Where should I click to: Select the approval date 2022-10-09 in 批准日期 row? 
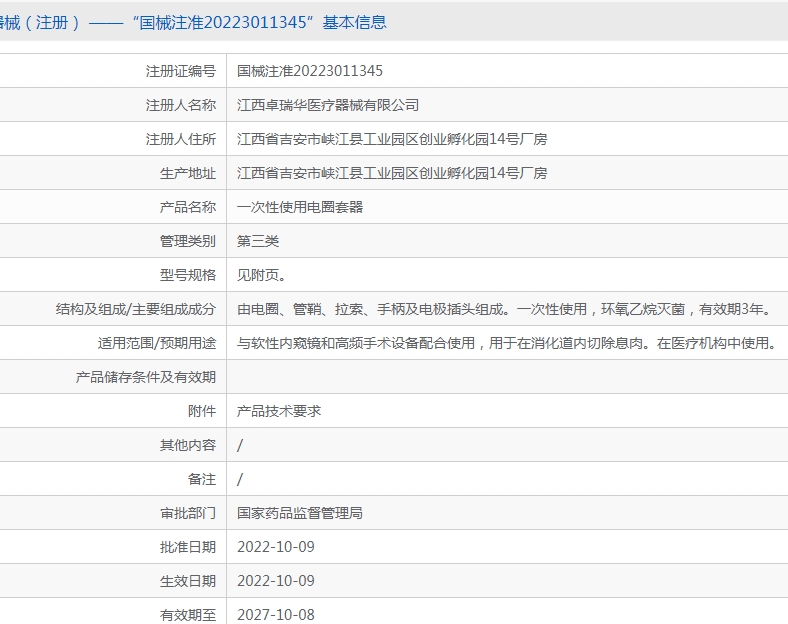tap(276, 547)
